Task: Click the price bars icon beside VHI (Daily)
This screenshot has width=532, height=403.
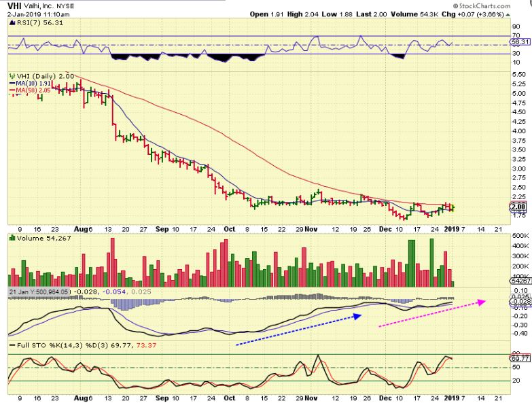Action: (x=12, y=76)
